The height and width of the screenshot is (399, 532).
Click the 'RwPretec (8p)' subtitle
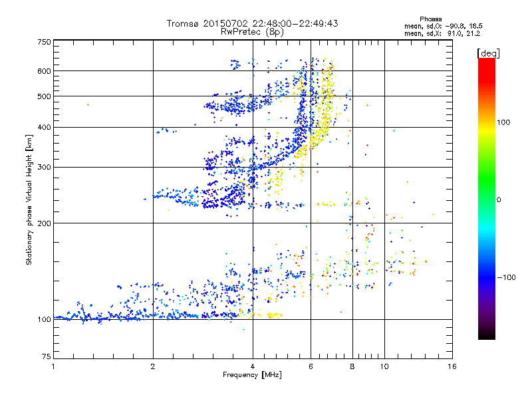tap(252, 32)
